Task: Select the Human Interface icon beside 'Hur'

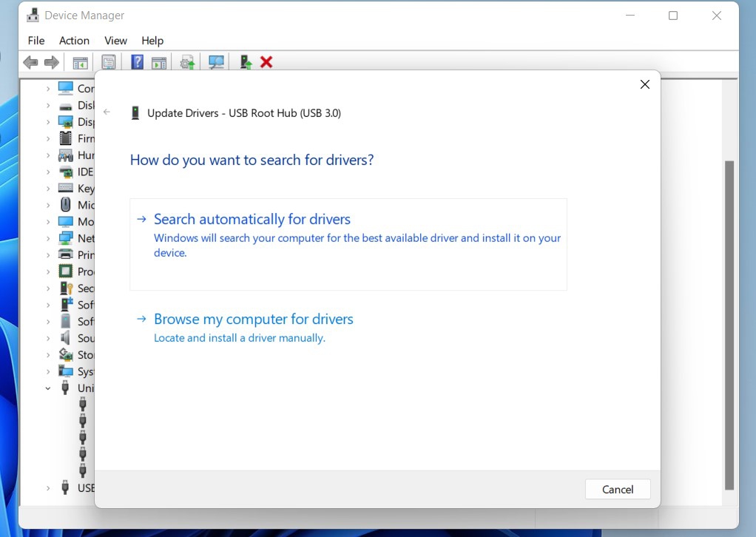Action: (66, 155)
